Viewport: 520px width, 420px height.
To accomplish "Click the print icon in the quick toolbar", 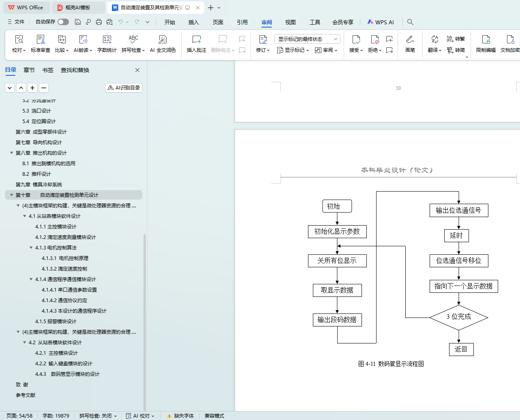I will 99,22.
